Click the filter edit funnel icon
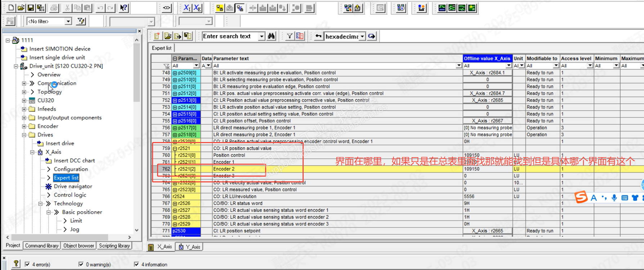The height and width of the screenshot is (270, 644). (81, 21)
